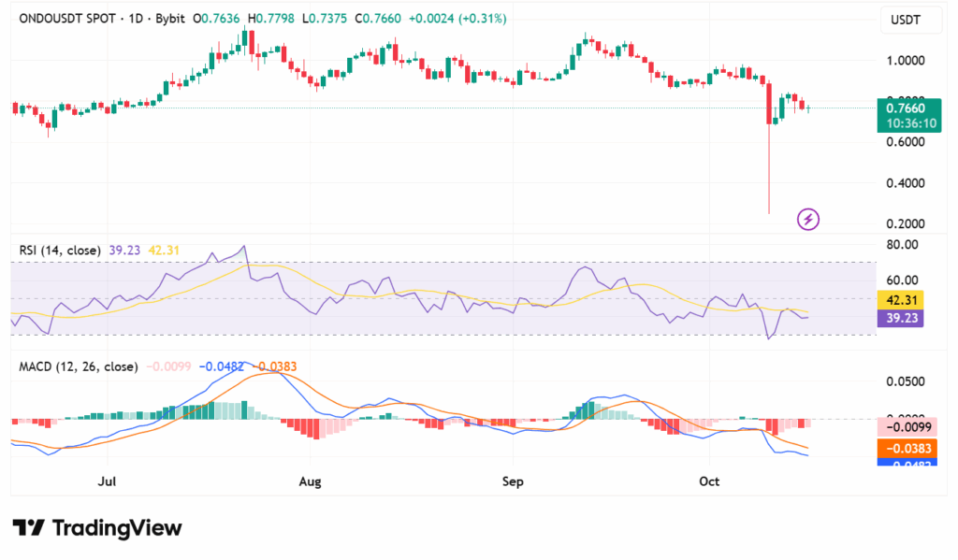Click the Jul label on time axis
Image resolution: width=958 pixels, height=560 pixels.
click(107, 481)
